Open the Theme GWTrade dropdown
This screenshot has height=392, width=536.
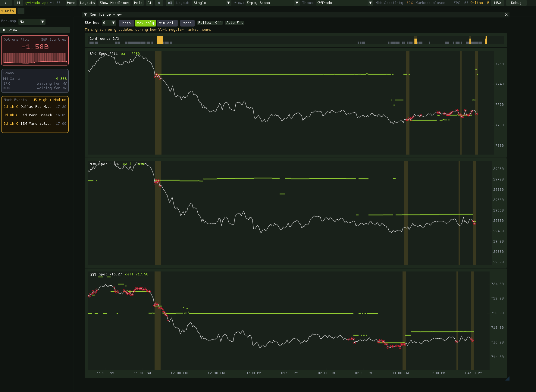tap(345, 3)
